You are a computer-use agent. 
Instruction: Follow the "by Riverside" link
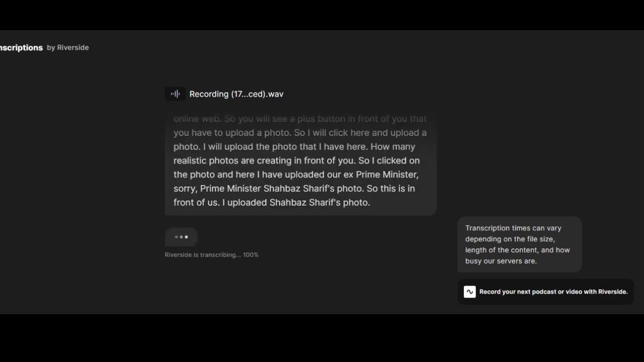[68, 47]
